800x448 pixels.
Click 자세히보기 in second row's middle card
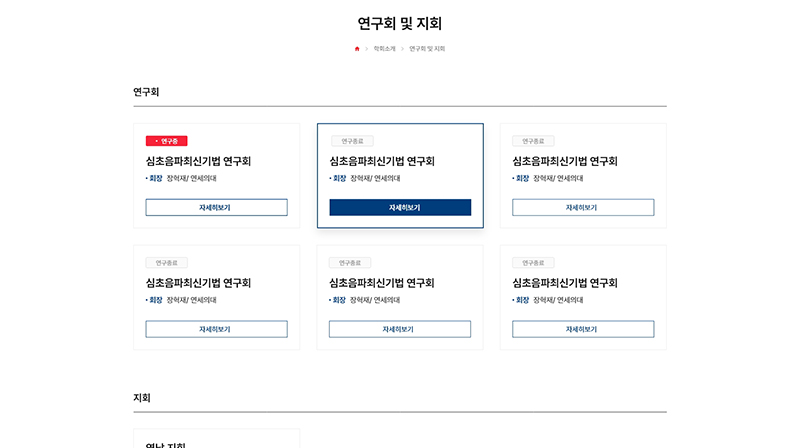[x=400, y=329]
